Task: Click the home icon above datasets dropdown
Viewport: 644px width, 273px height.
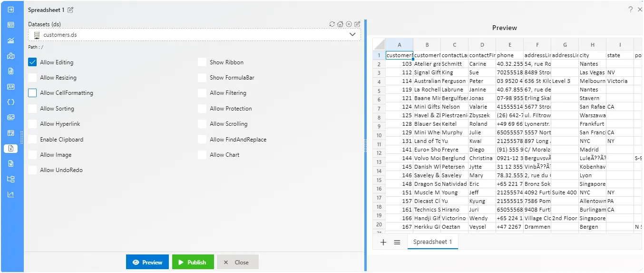Action: coord(340,24)
